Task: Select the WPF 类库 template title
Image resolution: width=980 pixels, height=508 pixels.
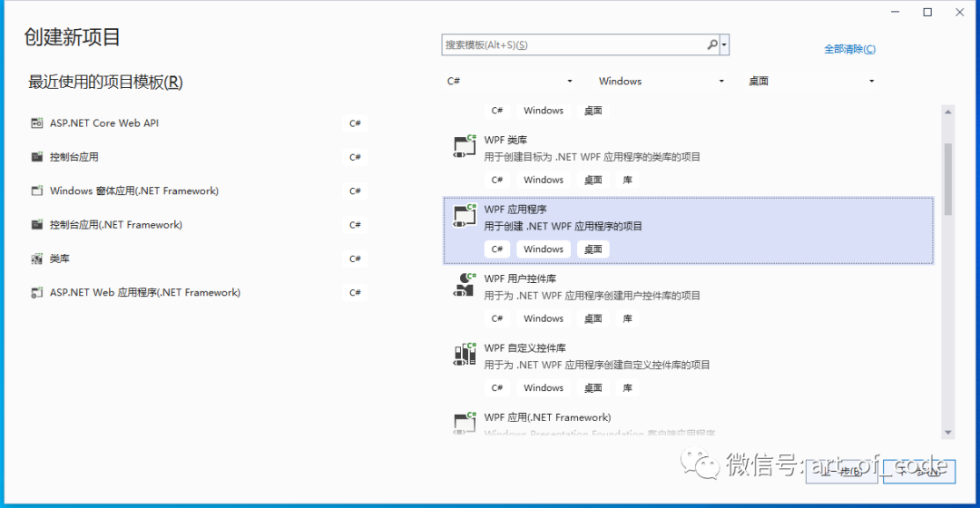Action: coord(505,140)
